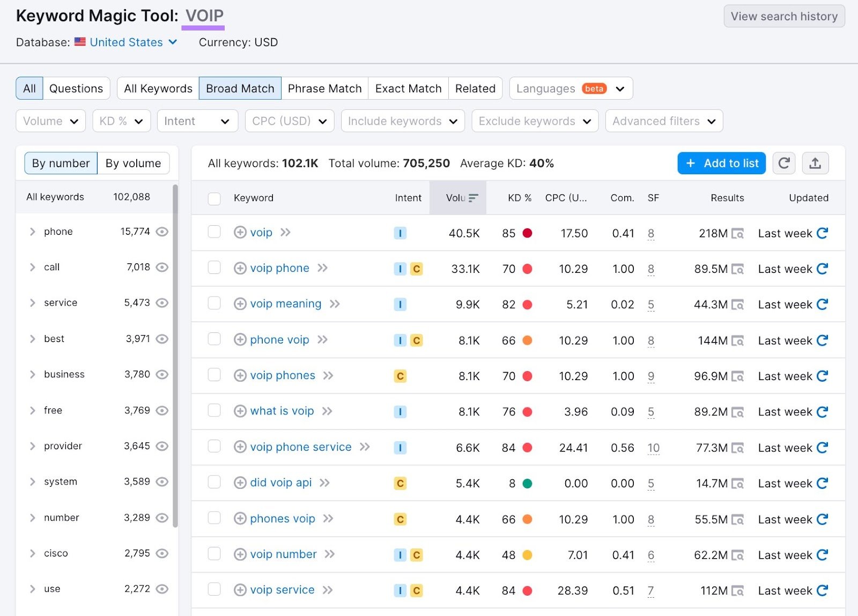Viewport: 858px width, 616px height.
Task: Expand the "call" keyword group
Action: (x=32, y=267)
